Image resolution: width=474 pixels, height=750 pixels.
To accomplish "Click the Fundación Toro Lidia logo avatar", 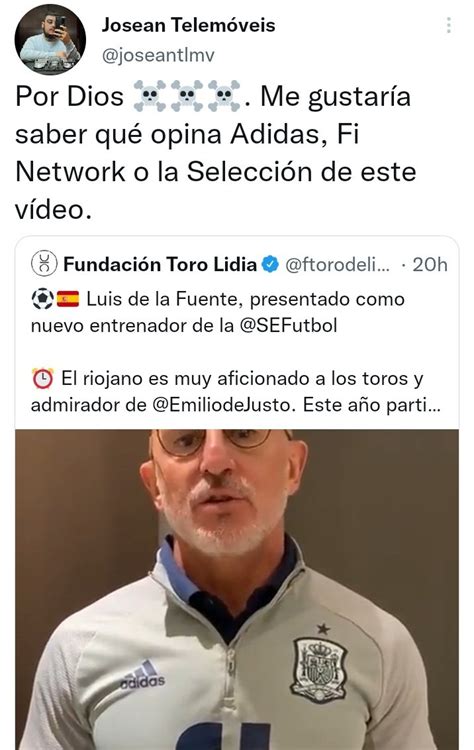I will tap(44, 264).
